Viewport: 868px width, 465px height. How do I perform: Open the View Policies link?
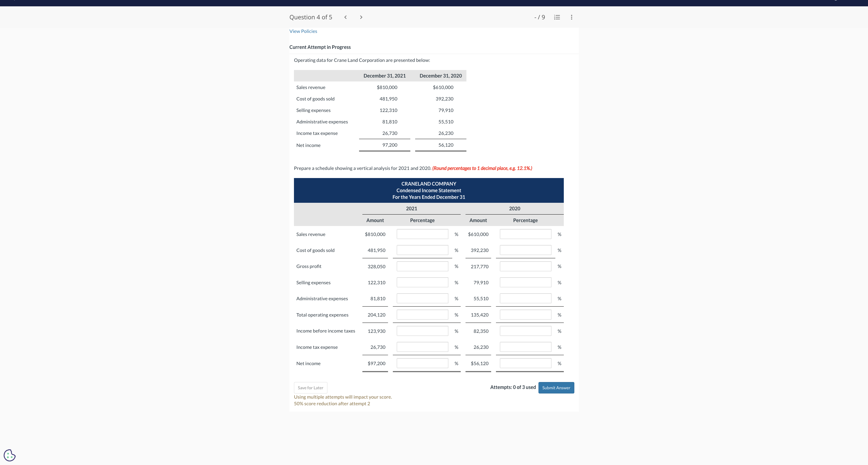pos(303,31)
